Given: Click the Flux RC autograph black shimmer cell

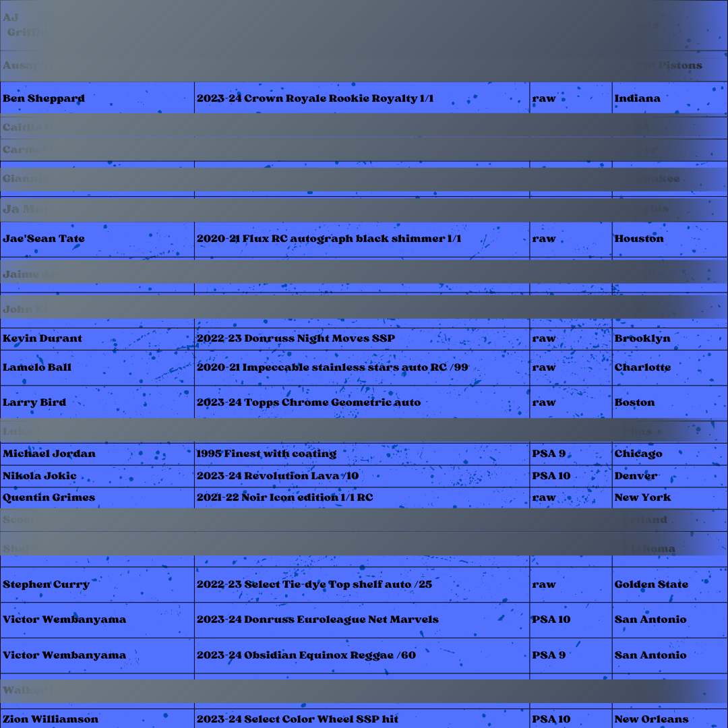Looking at the screenshot, I should click(329, 239).
